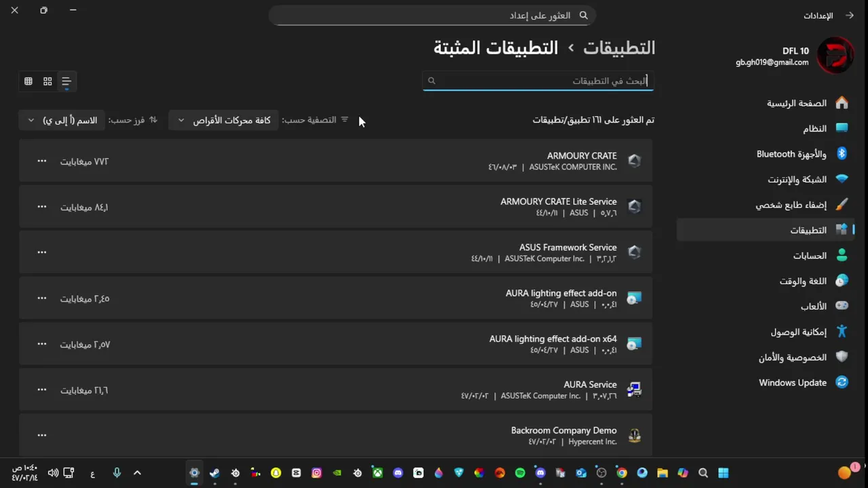Viewport: 868px width, 488px height.
Task: Click the البحث في التطبيقات search field
Action: [538, 81]
